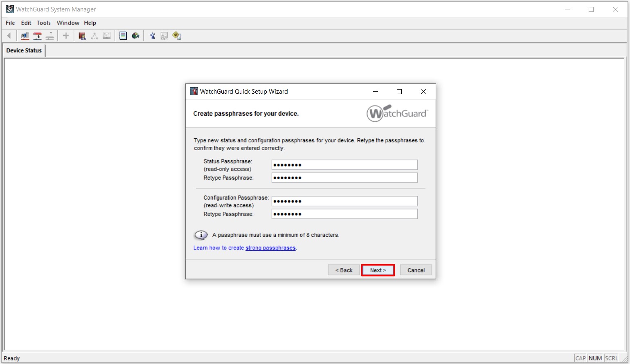Focus the Configuration Passphrase field

(344, 201)
